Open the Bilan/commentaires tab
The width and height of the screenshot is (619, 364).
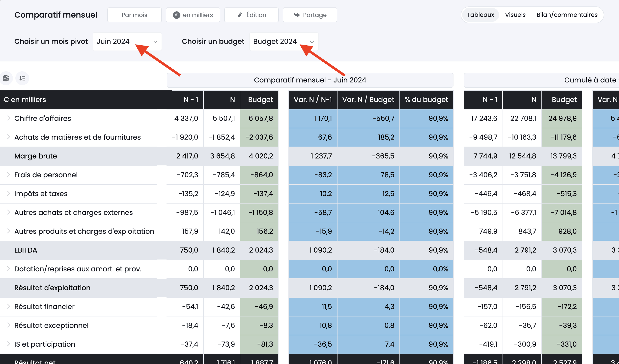coord(567,15)
